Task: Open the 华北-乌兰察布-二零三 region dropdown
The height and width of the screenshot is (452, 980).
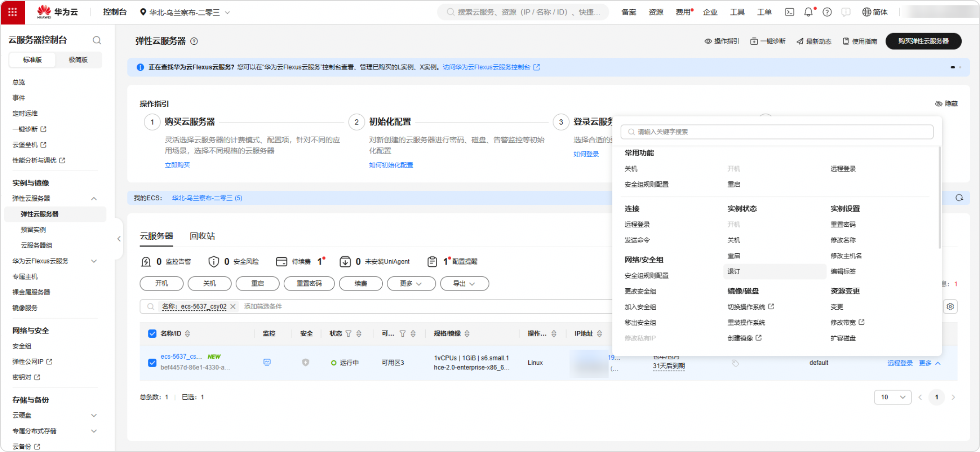Action: (x=185, y=12)
